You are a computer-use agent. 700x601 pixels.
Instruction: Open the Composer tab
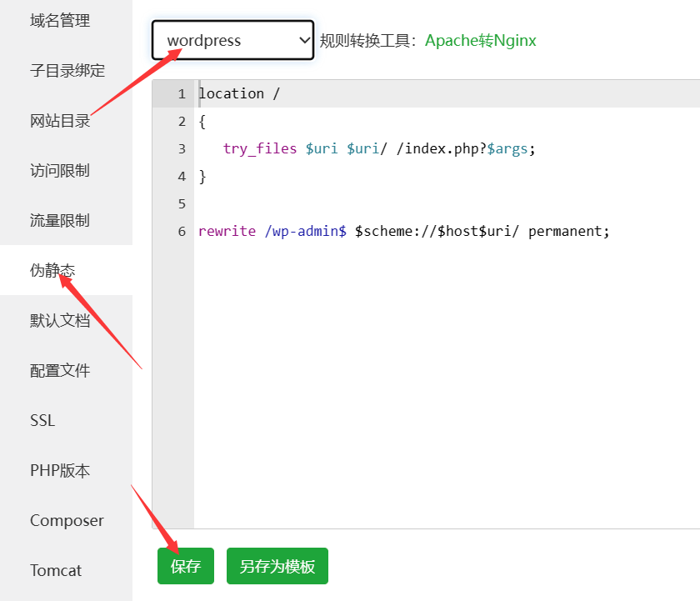[67, 521]
